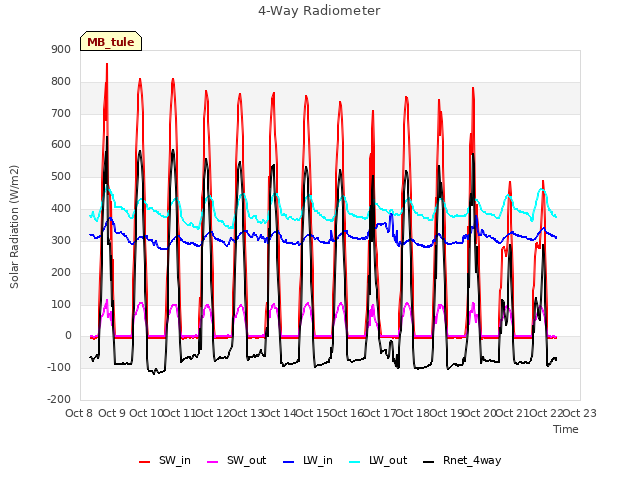Click the MB_tule annotation label
This screenshot has height=480, width=640.
coord(111,41)
